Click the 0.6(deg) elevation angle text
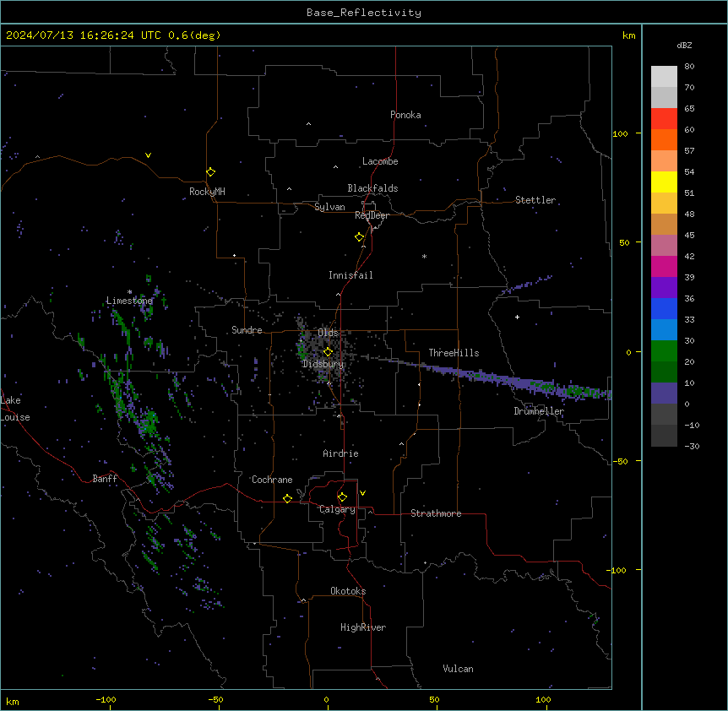 tap(194, 35)
